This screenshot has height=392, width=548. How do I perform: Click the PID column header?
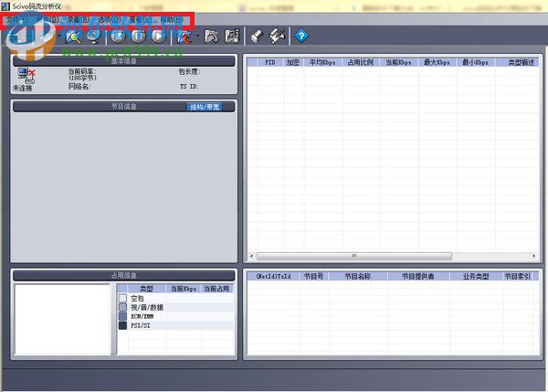point(269,63)
